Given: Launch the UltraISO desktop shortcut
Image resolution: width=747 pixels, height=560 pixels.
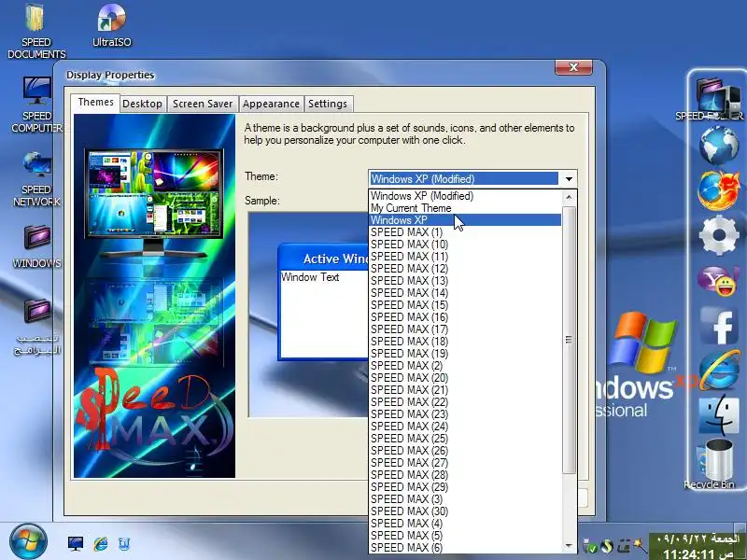Looking at the screenshot, I should [x=111, y=25].
